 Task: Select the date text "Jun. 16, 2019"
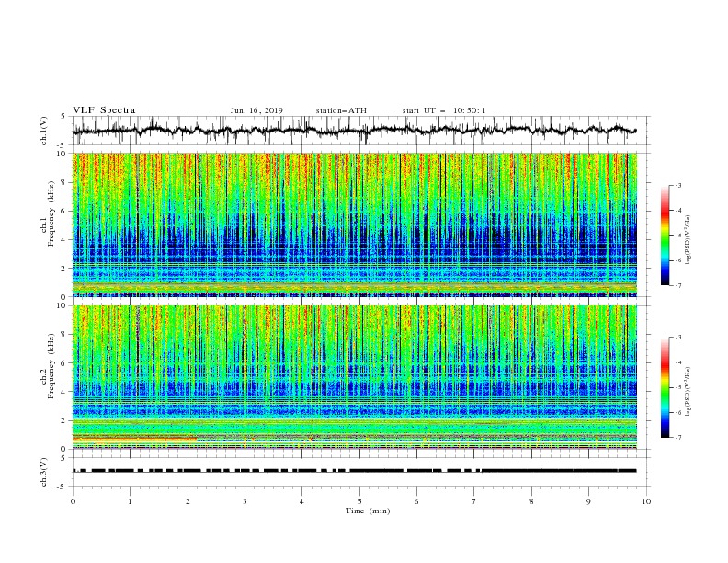(x=256, y=110)
